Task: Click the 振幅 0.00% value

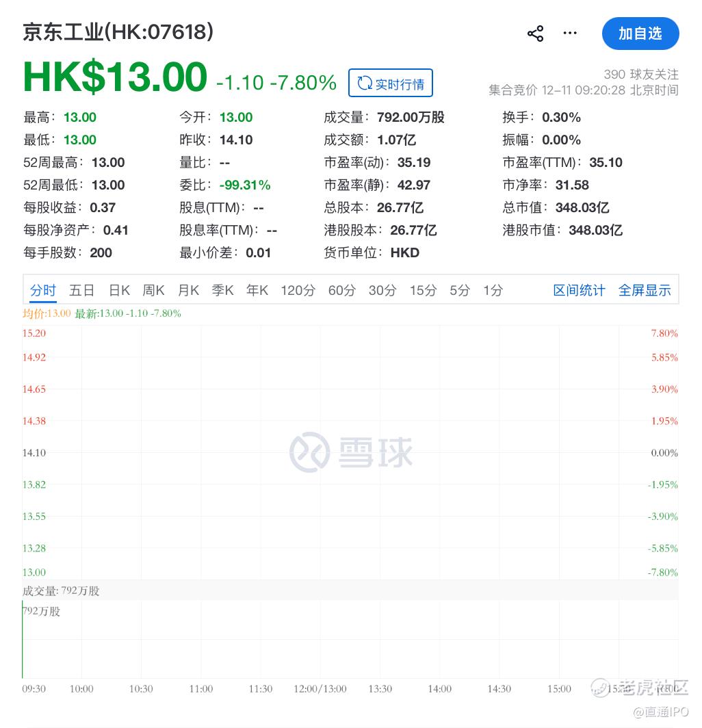Action: coord(561,140)
